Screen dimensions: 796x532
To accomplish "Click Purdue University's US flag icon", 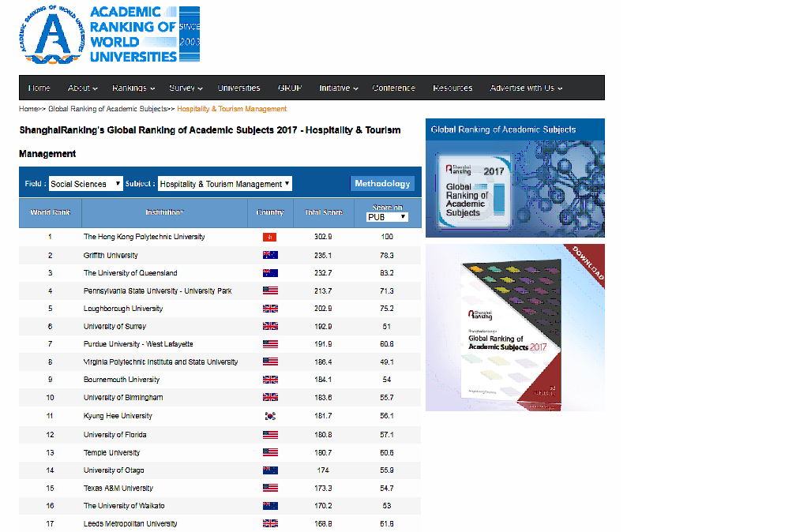I will tap(270, 344).
